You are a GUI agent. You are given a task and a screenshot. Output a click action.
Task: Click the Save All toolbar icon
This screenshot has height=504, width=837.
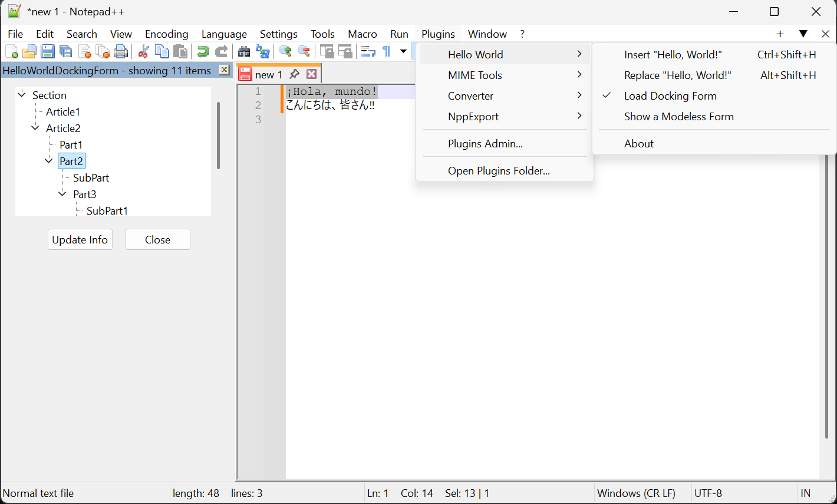pyautogui.click(x=66, y=51)
